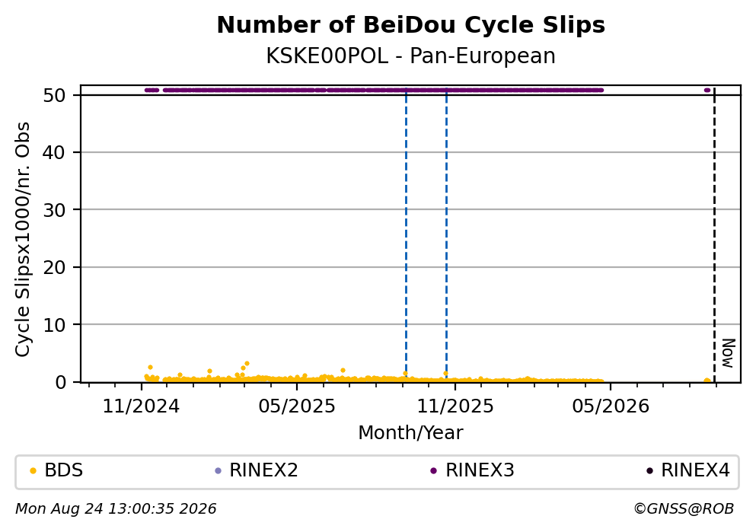Select the RINEX3 legend label
This screenshot has width=756, height=532.
480,470
